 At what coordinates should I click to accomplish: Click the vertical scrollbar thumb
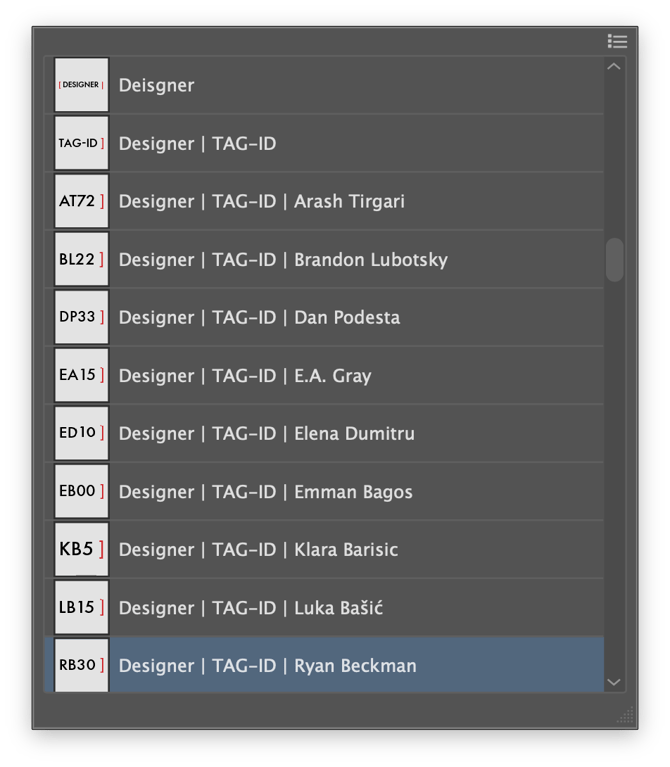coord(614,259)
